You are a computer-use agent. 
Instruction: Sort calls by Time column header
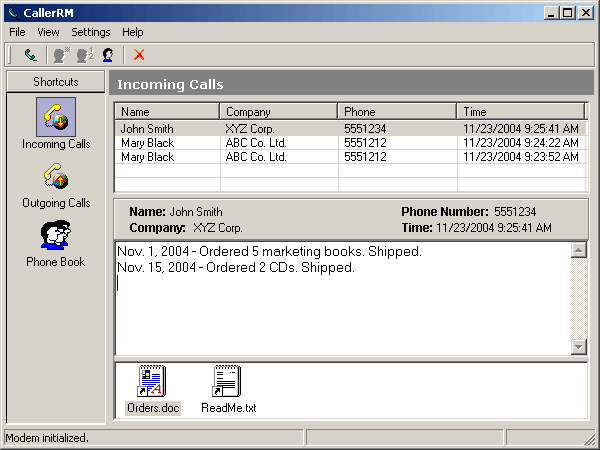[521, 112]
